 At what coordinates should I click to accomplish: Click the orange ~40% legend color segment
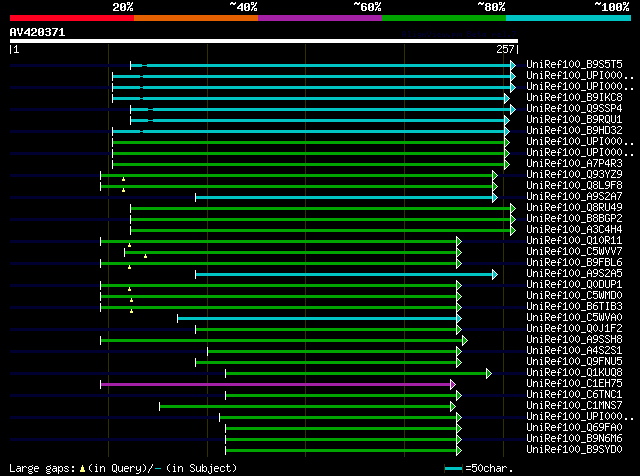click(196, 18)
